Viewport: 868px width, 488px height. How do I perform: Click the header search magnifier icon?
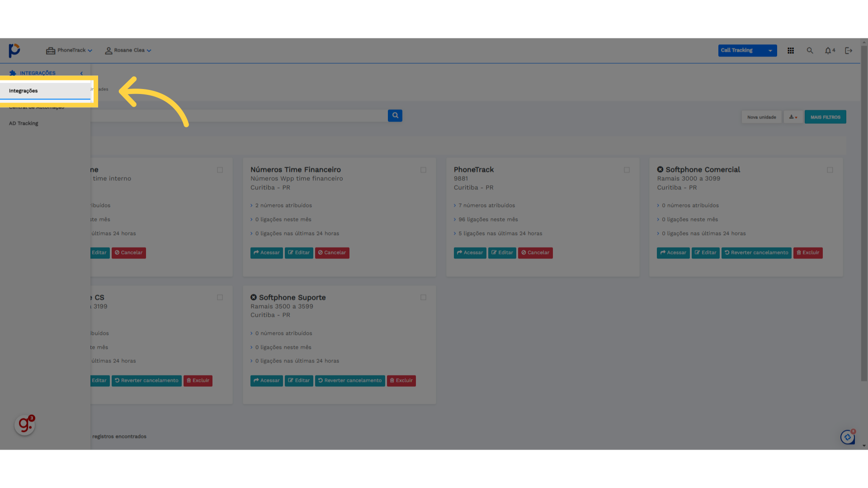(810, 51)
